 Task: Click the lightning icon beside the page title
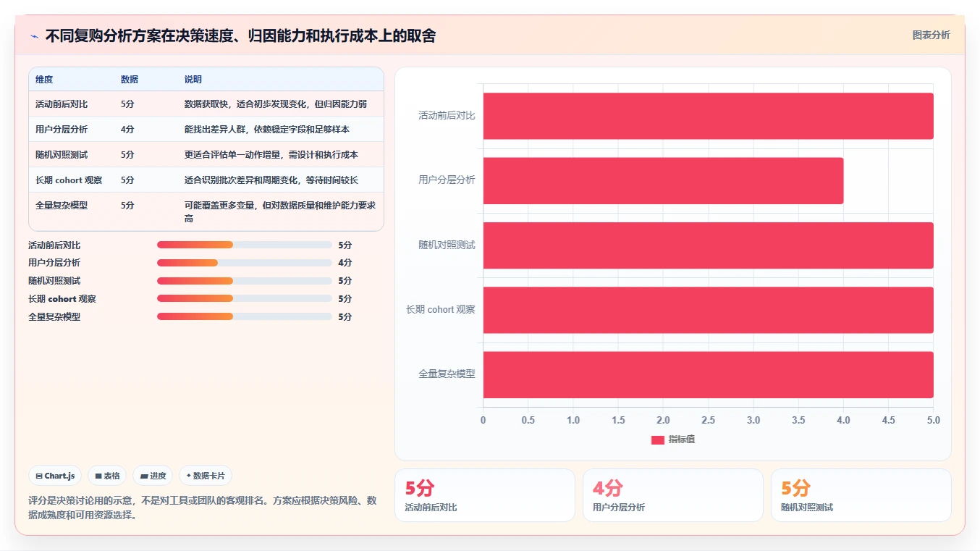(34, 36)
